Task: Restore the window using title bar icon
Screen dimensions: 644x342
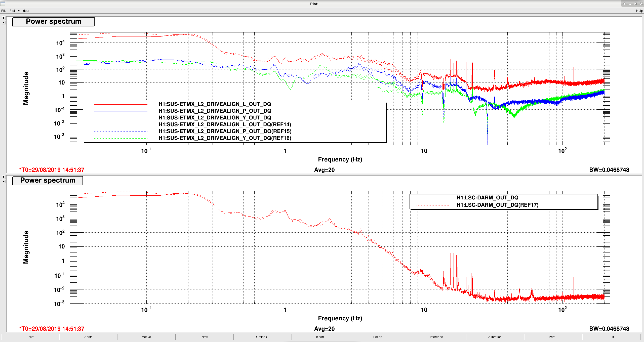Action: (636, 4)
